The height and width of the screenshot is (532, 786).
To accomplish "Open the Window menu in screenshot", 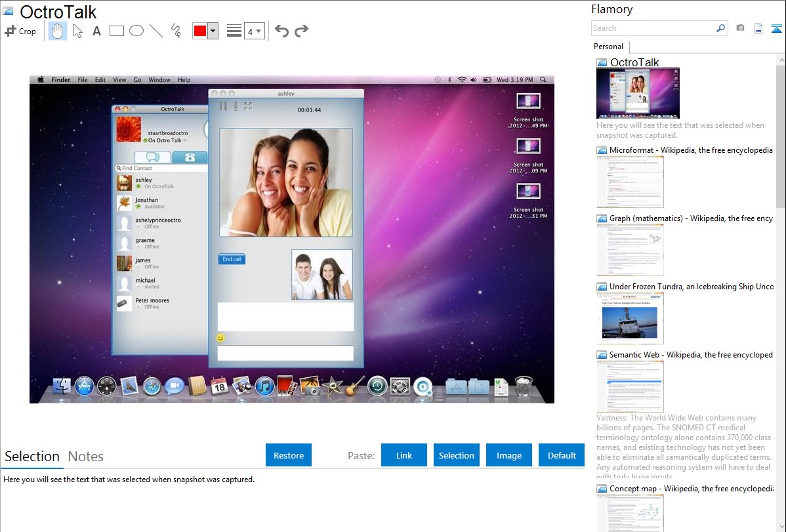I will 159,80.
